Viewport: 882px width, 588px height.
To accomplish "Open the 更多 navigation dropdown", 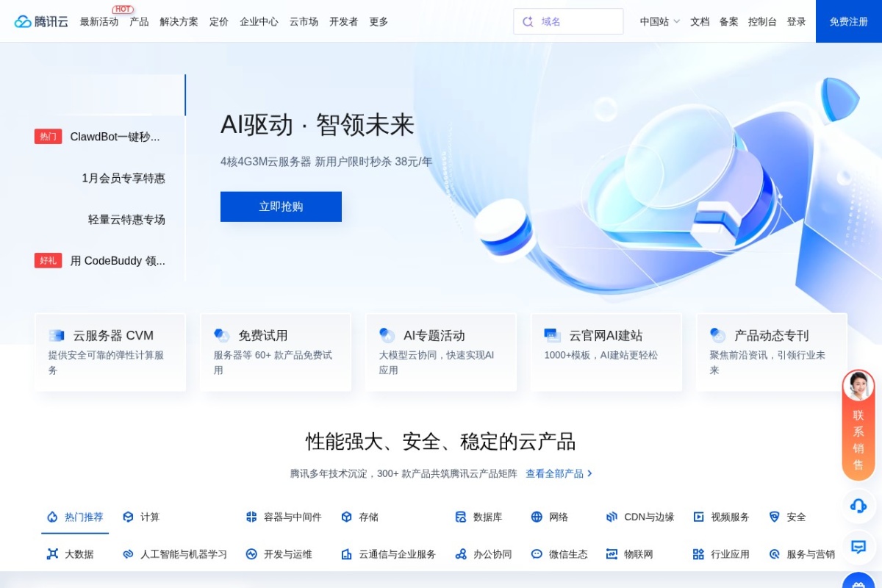I will click(x=379, y=22).
